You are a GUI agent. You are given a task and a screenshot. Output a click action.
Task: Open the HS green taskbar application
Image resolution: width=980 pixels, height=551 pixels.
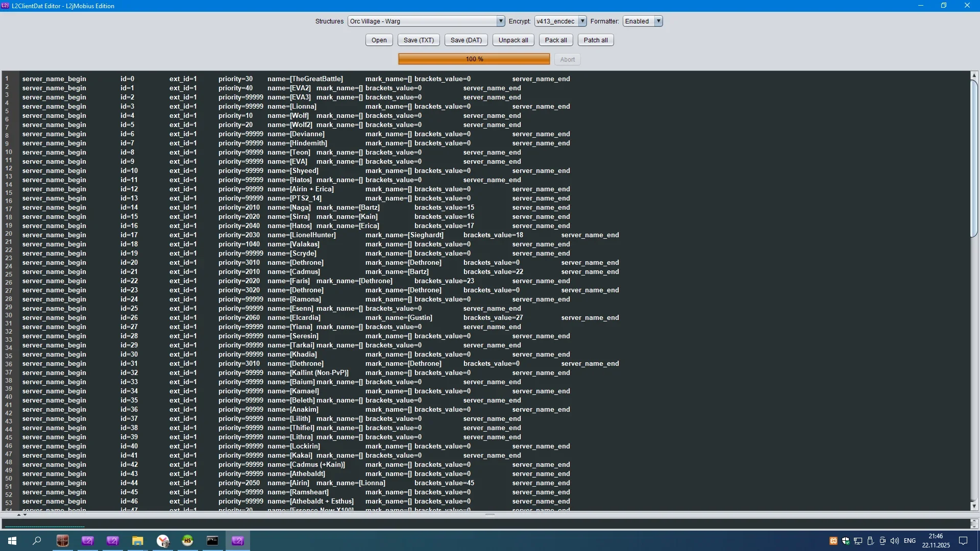click(187, 541)
